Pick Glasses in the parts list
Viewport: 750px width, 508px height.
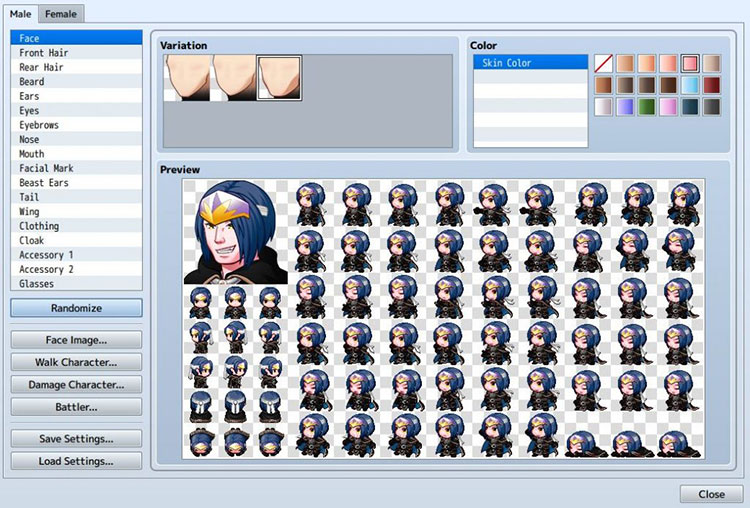pyautogui.click(x=77, y=283)
